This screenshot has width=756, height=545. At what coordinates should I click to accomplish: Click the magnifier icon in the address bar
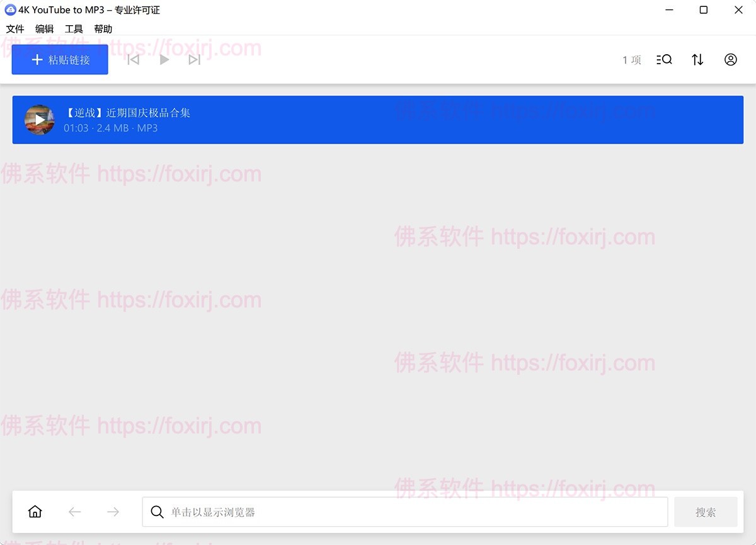click(x=157, y=512)
